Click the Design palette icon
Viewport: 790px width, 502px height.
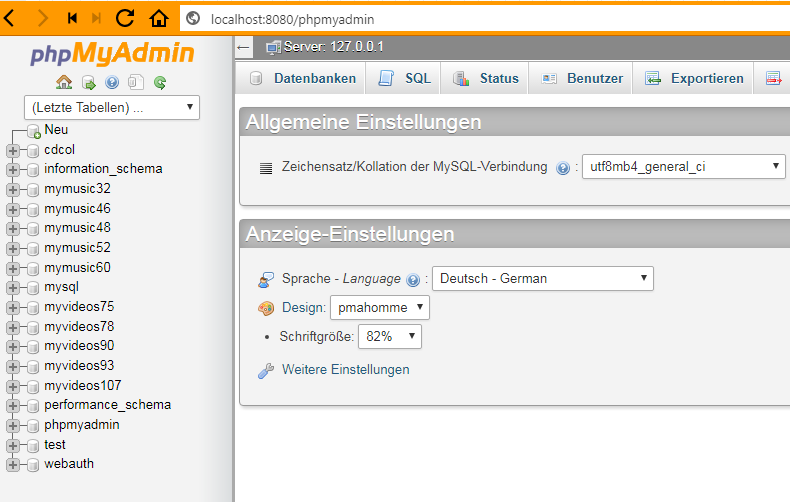266,308
